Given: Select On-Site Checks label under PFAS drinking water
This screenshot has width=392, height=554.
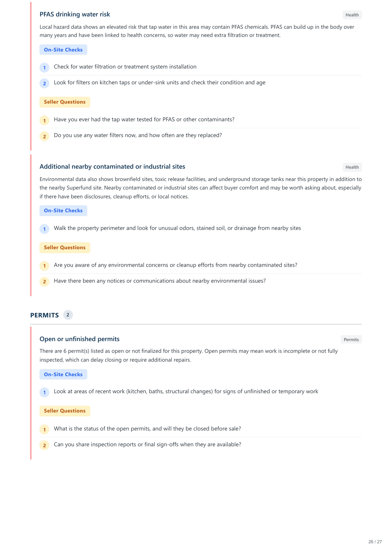Looking at the screenshot, I should (x=63, y=50).
